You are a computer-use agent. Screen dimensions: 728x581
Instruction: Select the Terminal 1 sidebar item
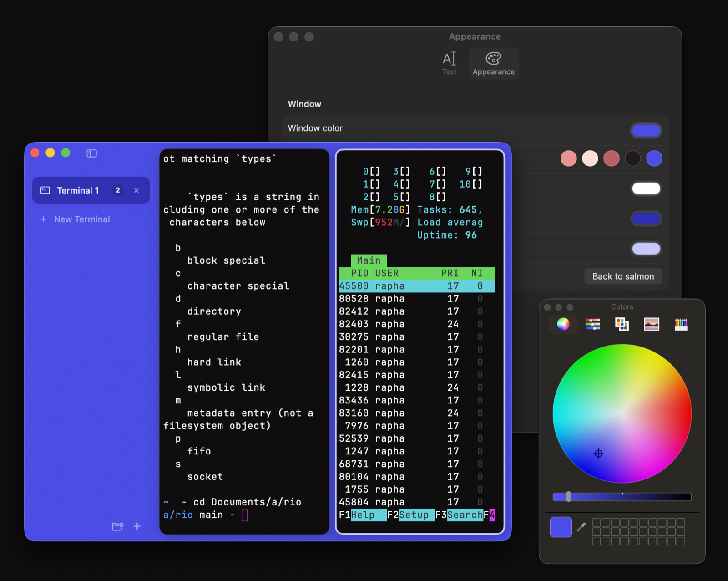pos(91,190)
